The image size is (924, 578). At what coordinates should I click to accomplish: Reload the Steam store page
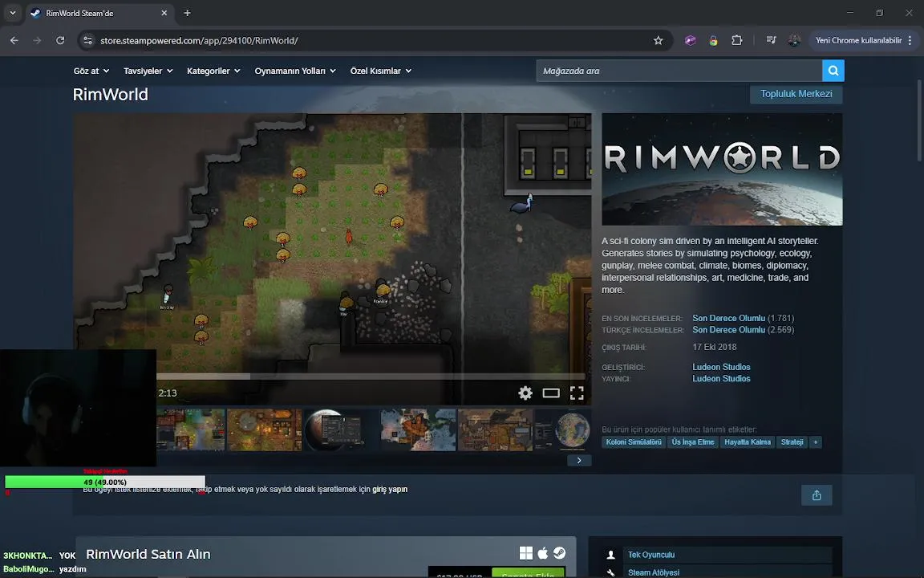60,41
